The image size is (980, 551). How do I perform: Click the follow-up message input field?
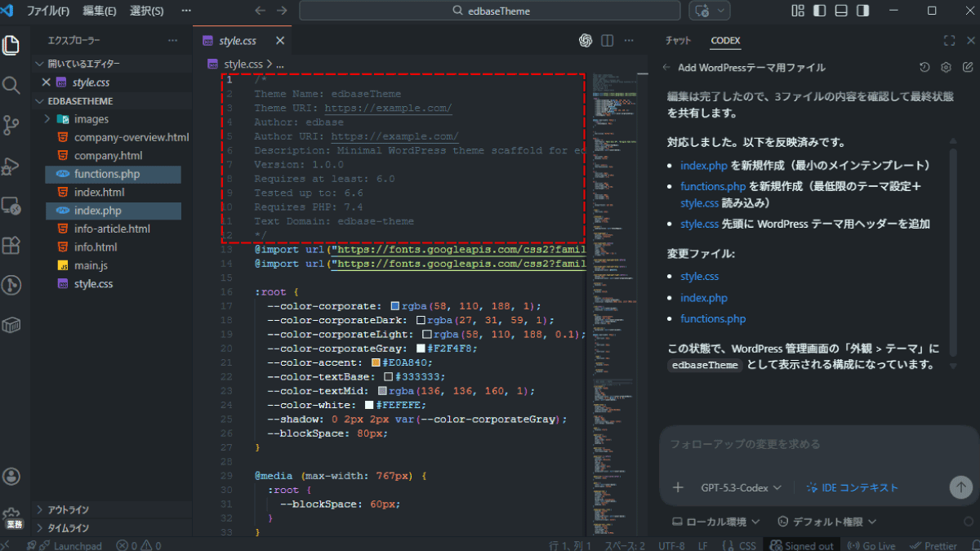click(808, 445)
